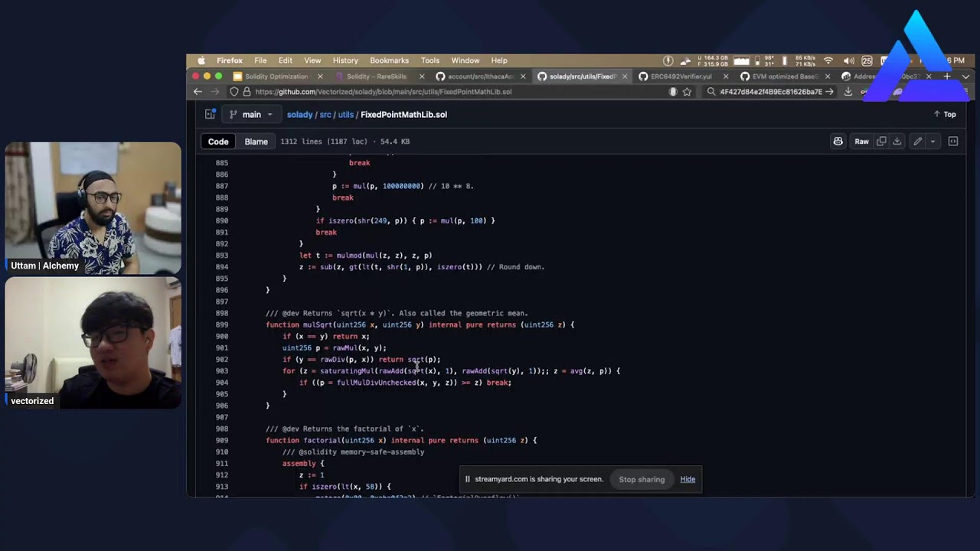
Task: Switch to the Blame view
Action: [x=256, y=142]
